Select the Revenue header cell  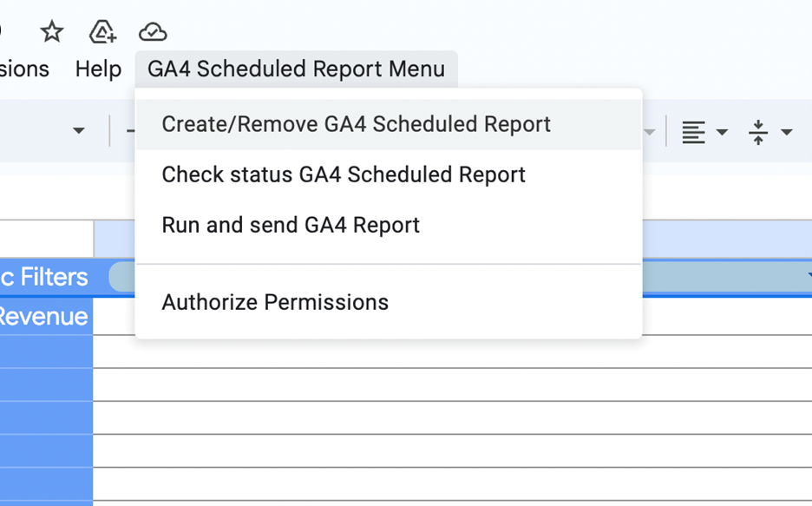click(46, 316)
